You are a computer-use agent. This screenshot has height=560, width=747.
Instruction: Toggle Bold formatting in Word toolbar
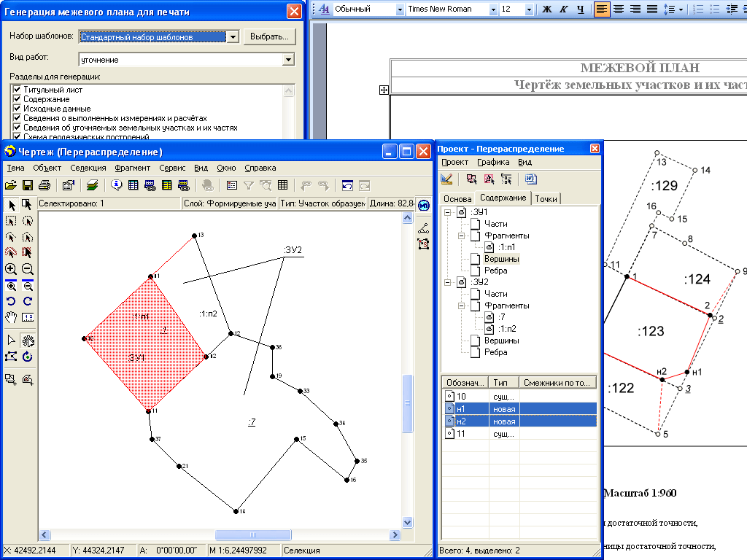[547, 9]
